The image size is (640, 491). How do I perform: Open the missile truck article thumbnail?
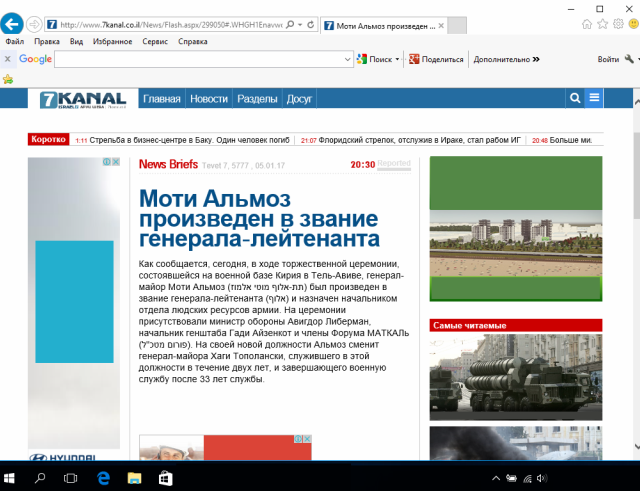pyautogui.click(x=516, y=378)
